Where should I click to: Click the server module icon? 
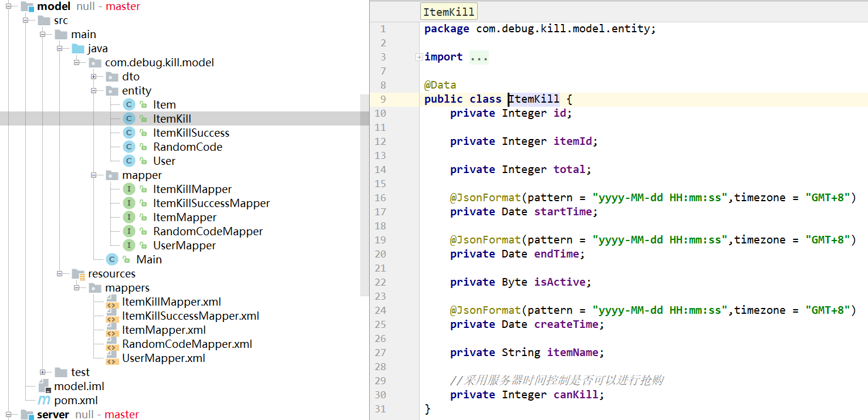pos(27,415)
